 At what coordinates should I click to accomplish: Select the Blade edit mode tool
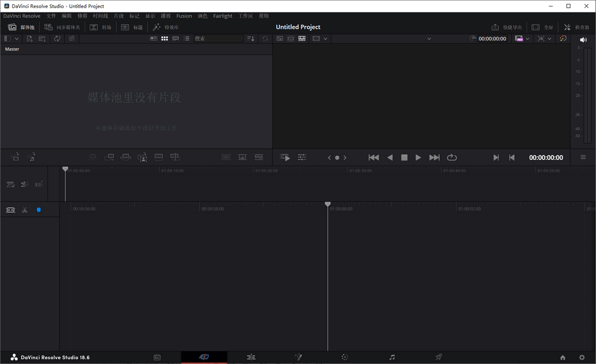[24, 210]
